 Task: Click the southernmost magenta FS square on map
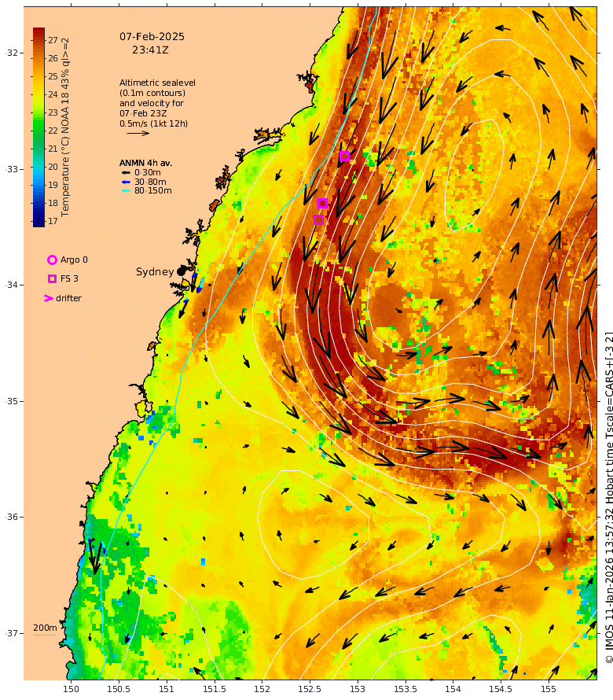[x=318, y=219]
